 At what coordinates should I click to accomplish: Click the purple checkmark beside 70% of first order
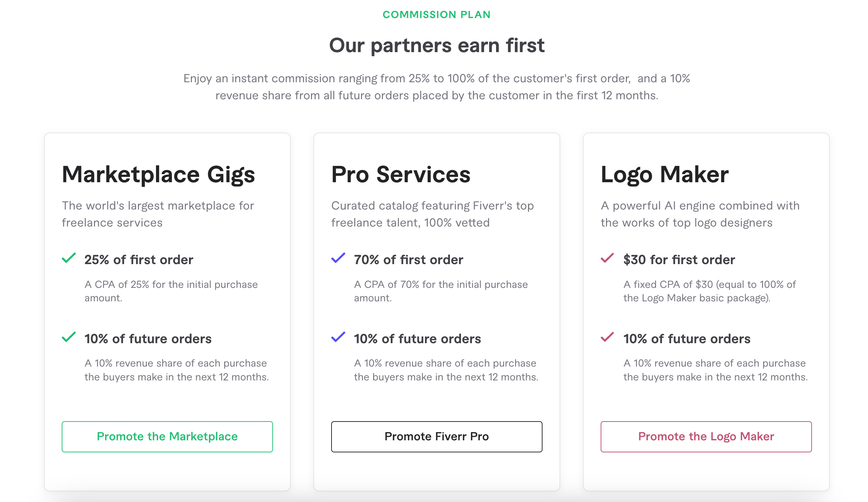pyautogui.click(x=338, y=258)
